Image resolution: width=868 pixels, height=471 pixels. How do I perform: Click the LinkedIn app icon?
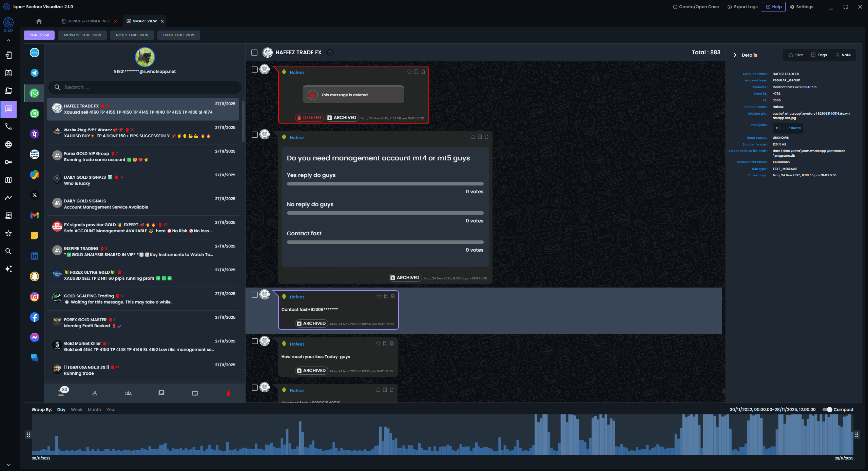point(35,256)
